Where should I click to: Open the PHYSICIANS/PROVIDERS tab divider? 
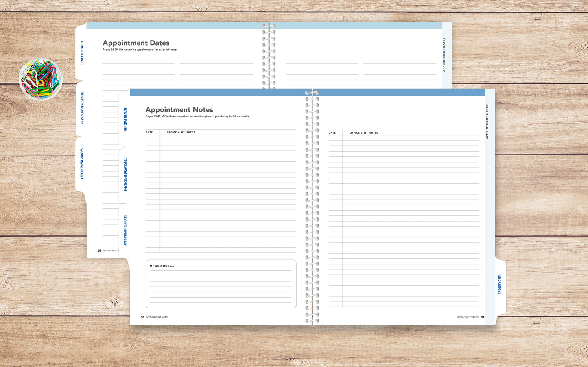(125, 173)
